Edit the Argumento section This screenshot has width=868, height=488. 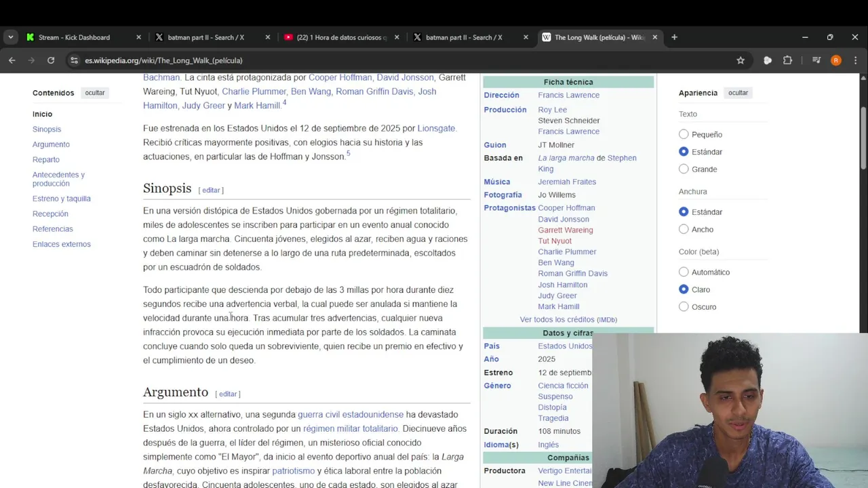coord(228,394)
